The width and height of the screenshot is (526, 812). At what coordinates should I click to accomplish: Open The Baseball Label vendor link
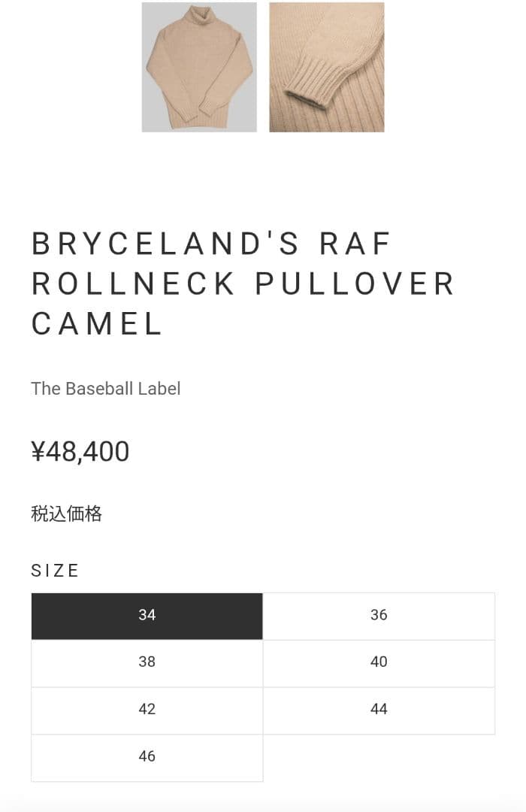(x=105, y=389)
